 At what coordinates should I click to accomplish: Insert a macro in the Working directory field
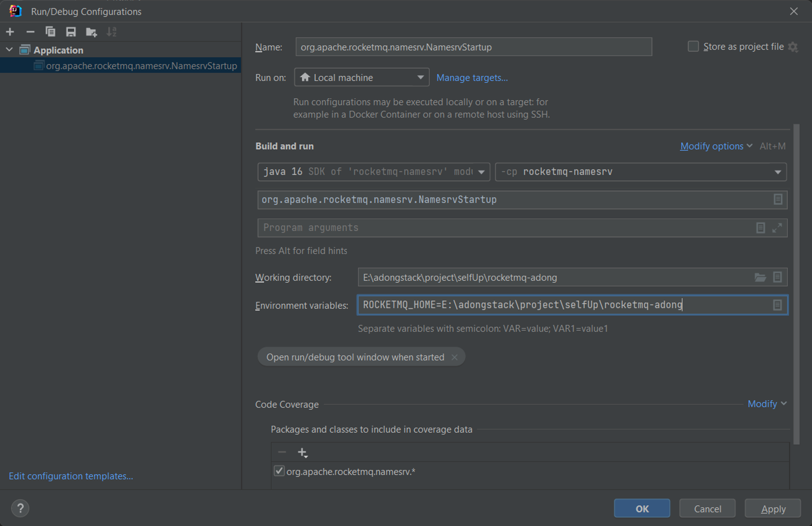point(777,277)
